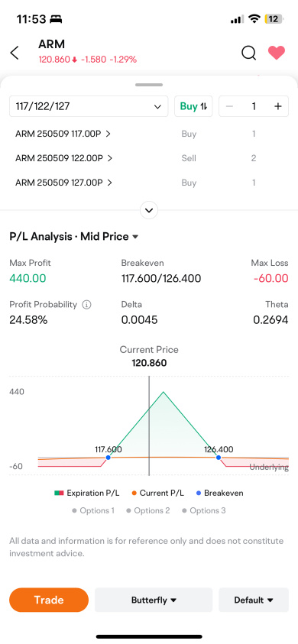298x644 pixels.
Task: Tap the orange Trade button
Action: pos(49,600)
